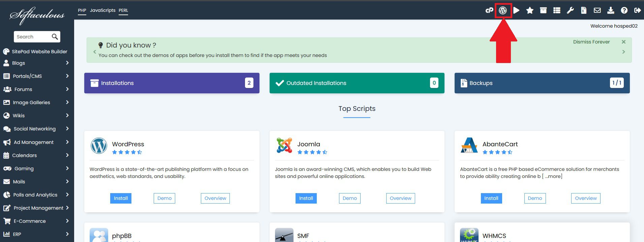Focus the Search input field
The height and width of the screenshot is (242, 644).
point(33,37)
